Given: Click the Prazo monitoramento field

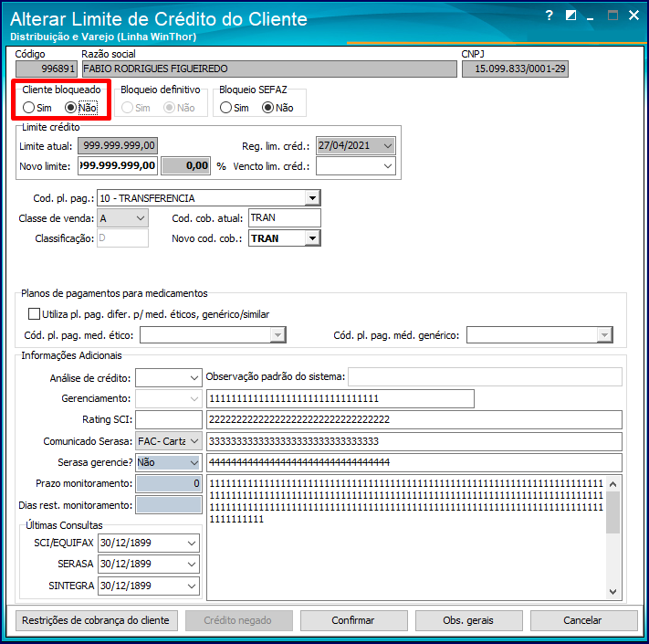Looking at the screenshot, I should pos(169,483).
